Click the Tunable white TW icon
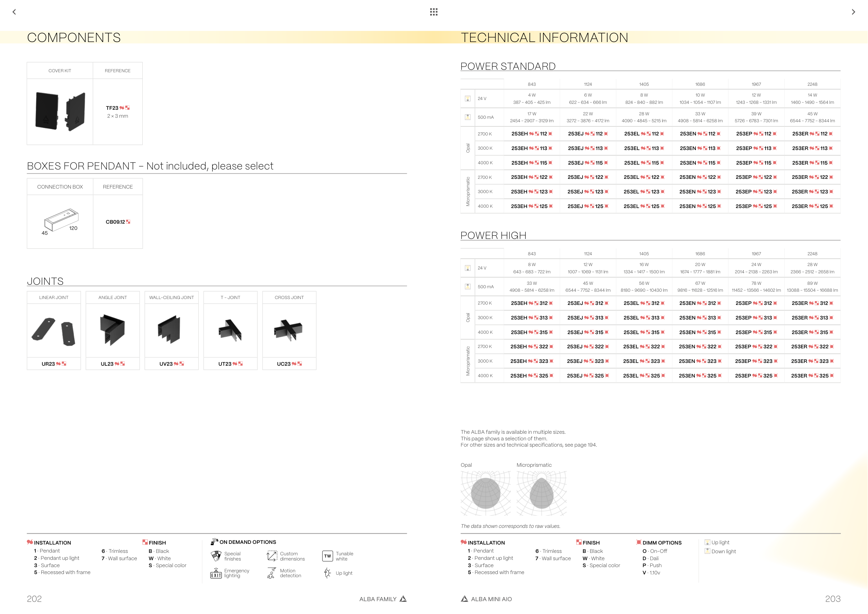Screen dimensions: 868x614 pyautogui.click(x=327, y=556)
